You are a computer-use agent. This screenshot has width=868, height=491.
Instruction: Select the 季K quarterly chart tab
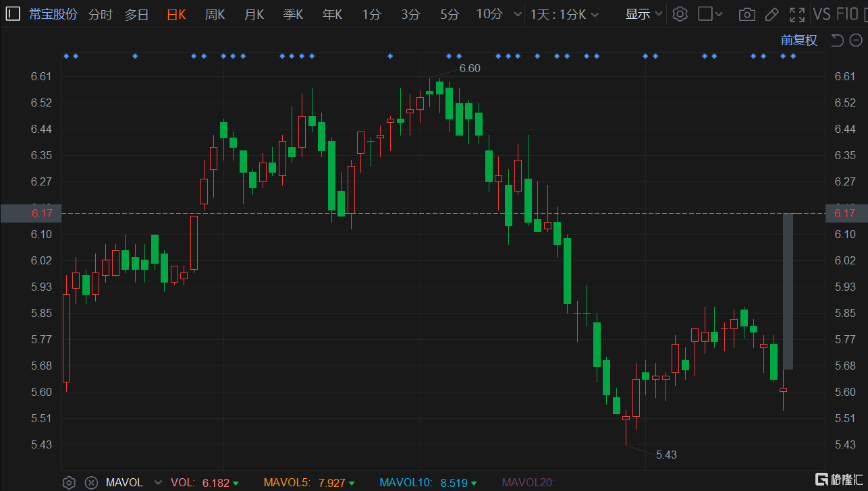click(294, 14)
